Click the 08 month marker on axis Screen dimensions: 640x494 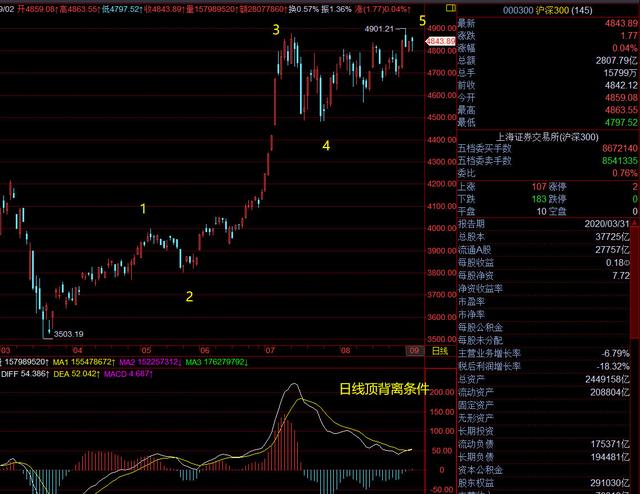(345, 350)
